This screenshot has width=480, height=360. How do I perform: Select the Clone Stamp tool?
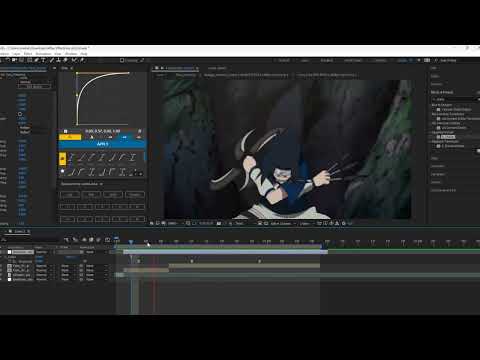pos(58,60)
